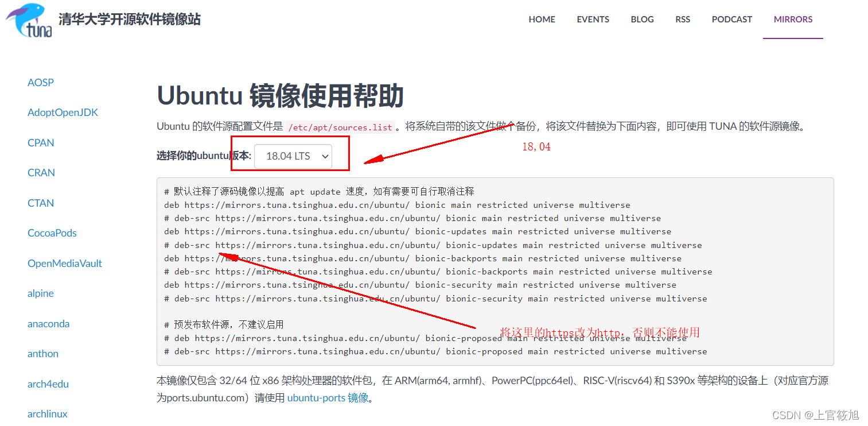
Task: Open the PODCAST page
Action: pyautogui.click(x=731, y=19)
